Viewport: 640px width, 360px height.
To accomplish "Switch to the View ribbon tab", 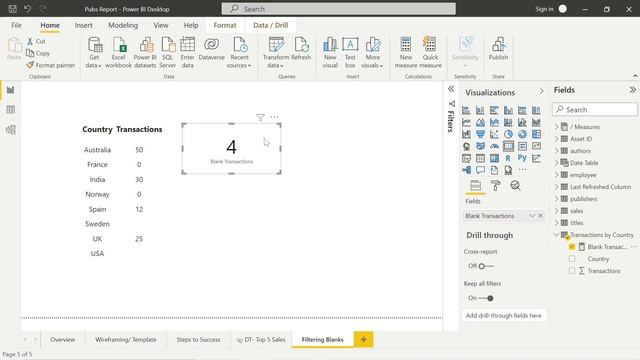I will pyautogui.click(x=161, y=25).
